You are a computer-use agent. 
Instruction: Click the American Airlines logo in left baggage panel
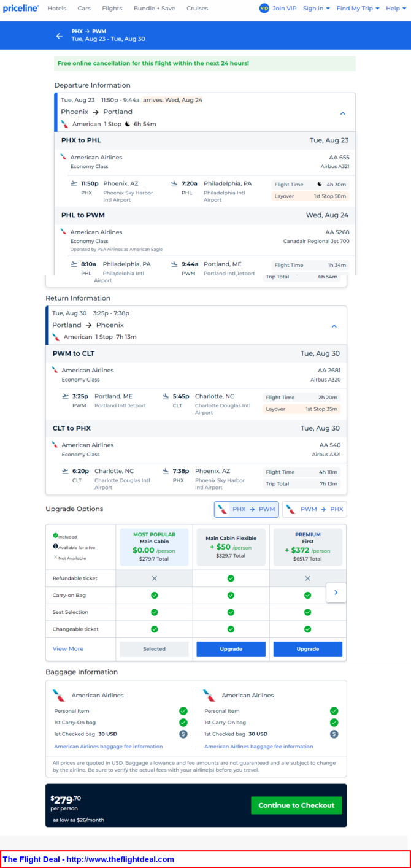pos(59,696)
